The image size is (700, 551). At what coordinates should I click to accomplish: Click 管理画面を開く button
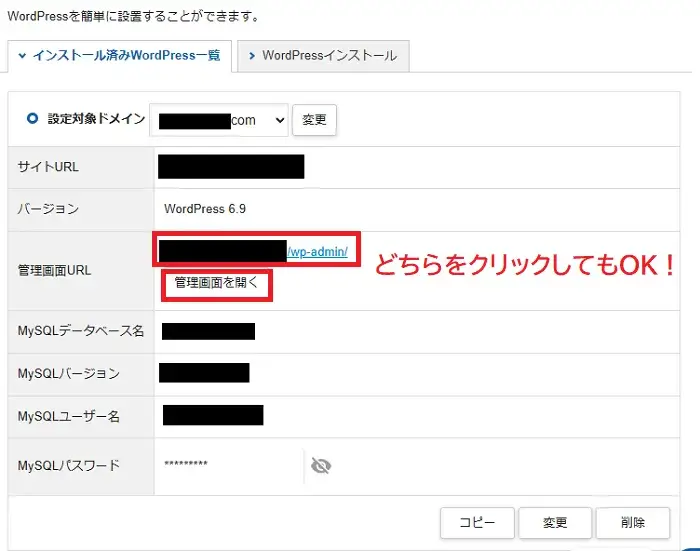tap(217, 283)
